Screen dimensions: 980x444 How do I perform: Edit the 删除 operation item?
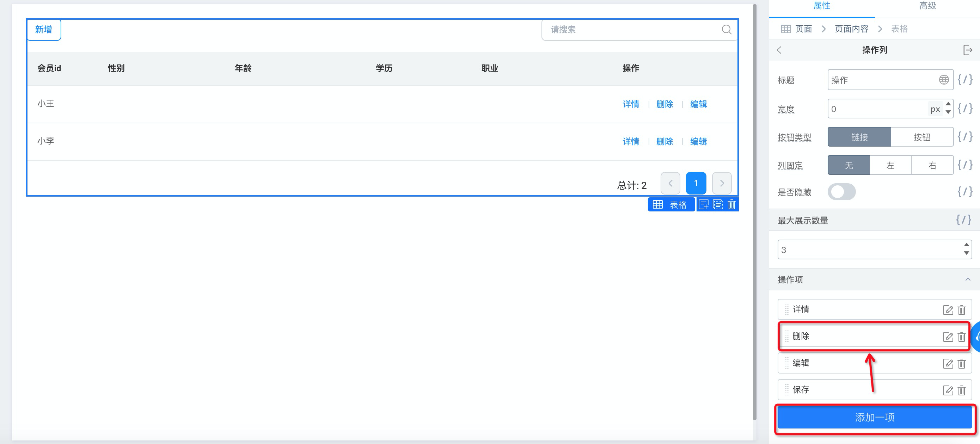948,337
